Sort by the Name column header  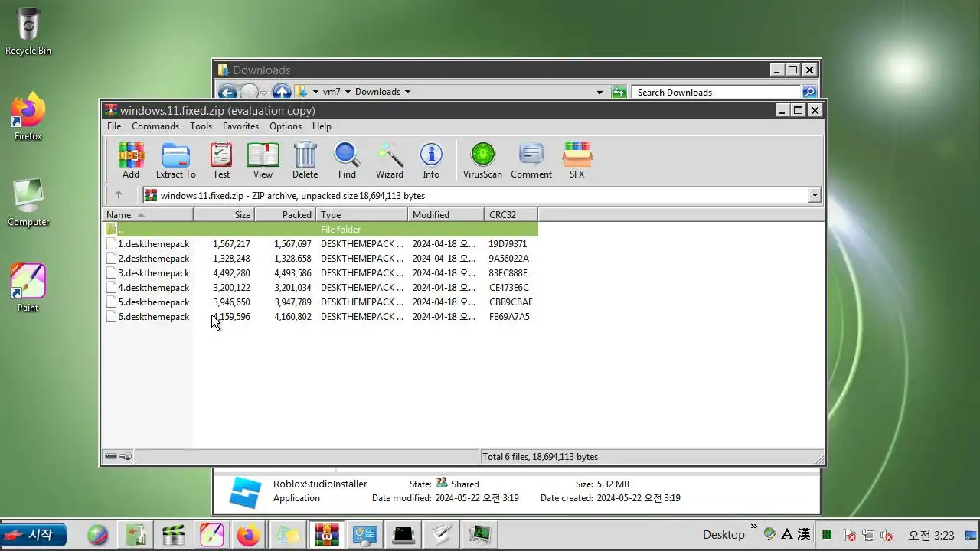[147, 214]
